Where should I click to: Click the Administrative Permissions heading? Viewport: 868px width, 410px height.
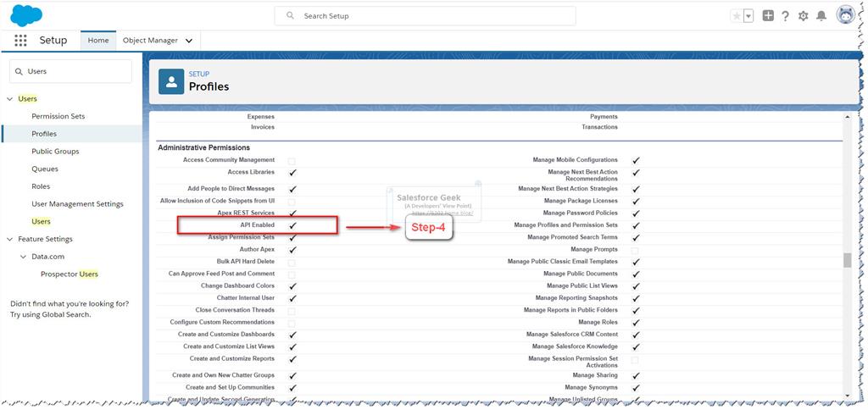pyautogui.click(x=203, y=147)
